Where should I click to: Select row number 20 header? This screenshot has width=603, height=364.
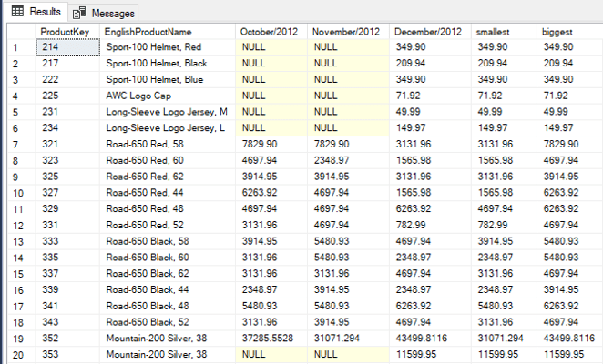pyautogui.click(x=17, y=353)
